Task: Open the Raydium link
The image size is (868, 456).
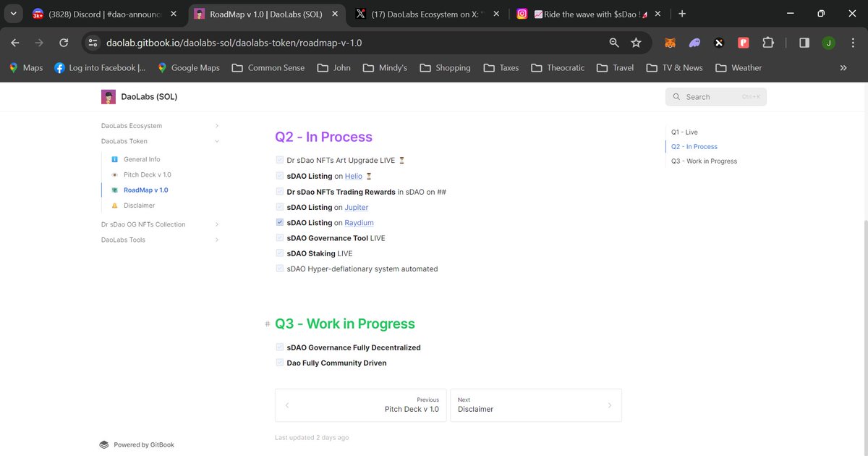Action: (x=359, y=223)
